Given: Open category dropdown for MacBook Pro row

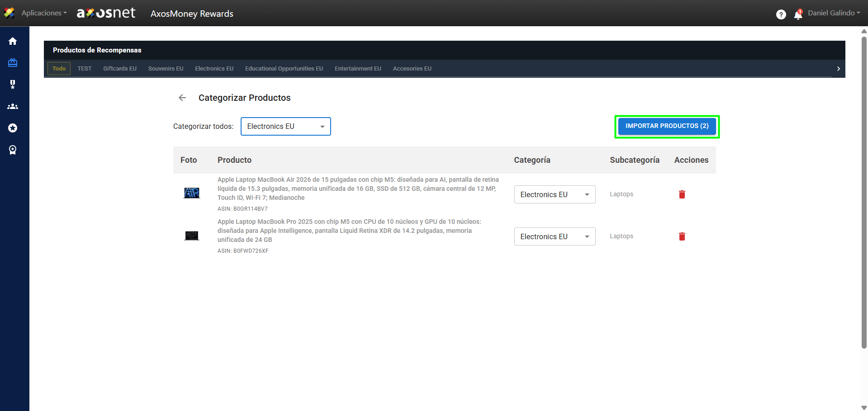Looking at the screenshot, I should [555, 236].
